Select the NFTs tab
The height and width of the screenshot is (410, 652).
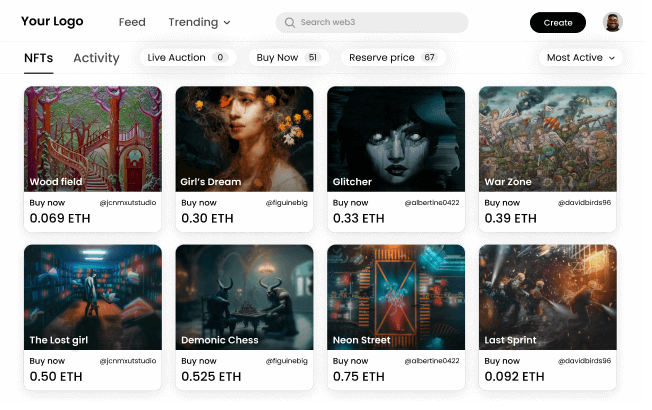coord(39,58)
